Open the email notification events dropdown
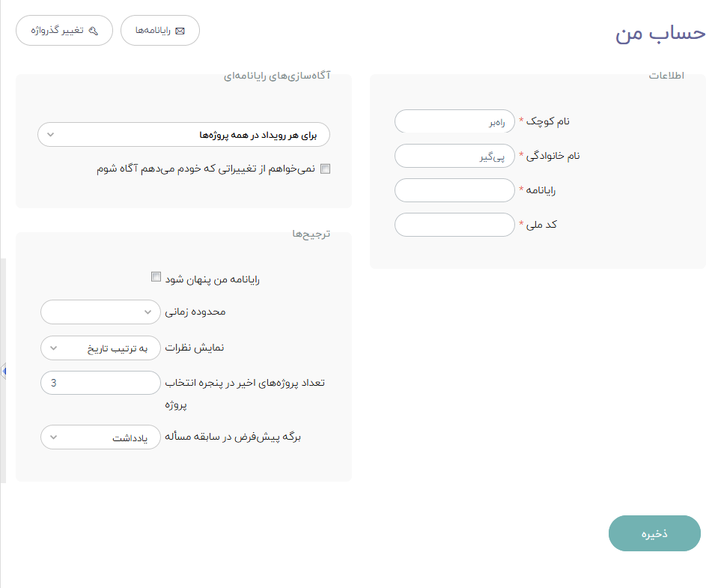The width and height of the screenshot is (721, 588). tap(183, 135)
